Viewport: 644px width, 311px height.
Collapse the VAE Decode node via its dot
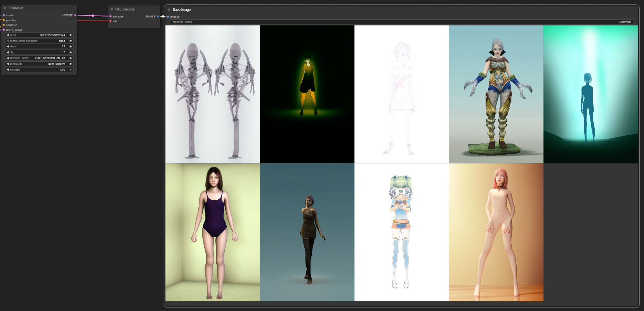tap(112, 9)
